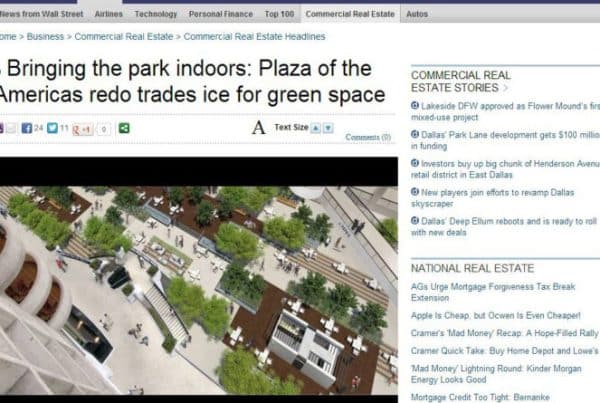
Task: Increase text size with up arrow
Action: tap(315, 128)
